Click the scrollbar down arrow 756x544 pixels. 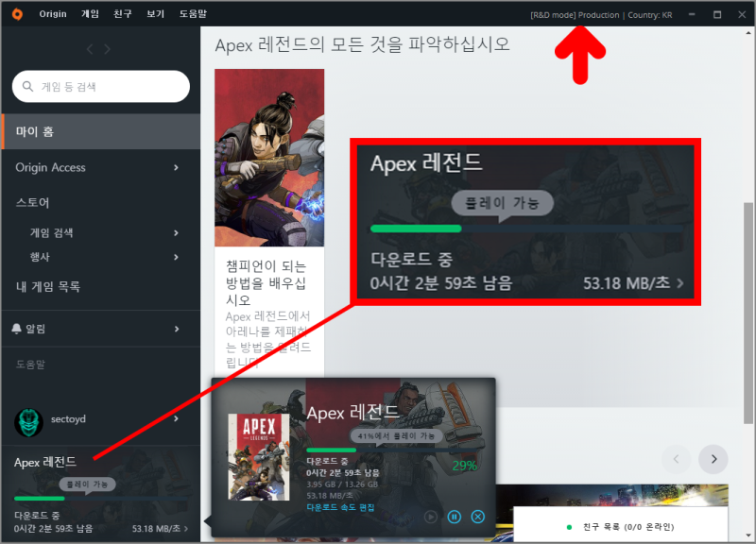click(x=748, y=535)
